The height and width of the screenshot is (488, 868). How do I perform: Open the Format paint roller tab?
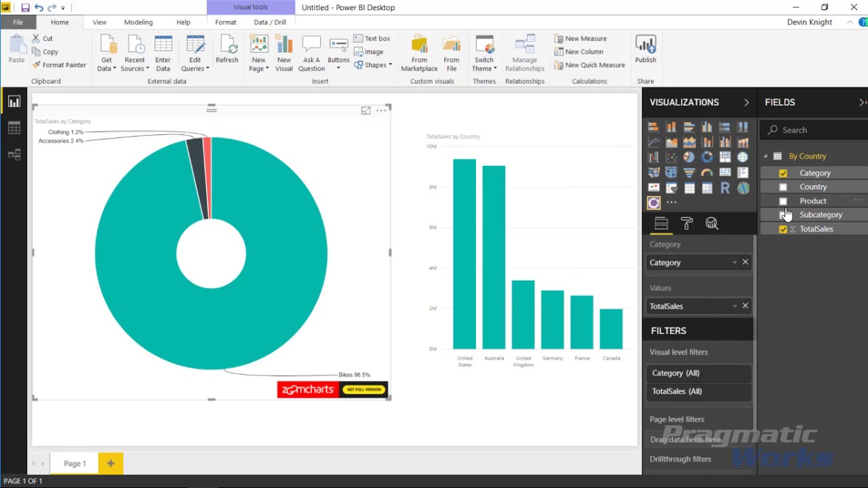pos(686,224)
